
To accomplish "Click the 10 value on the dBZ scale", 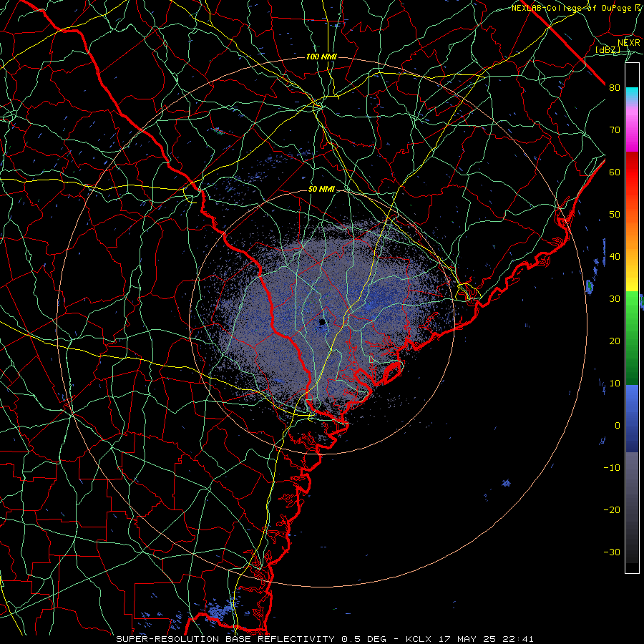I will click(615, 384).
